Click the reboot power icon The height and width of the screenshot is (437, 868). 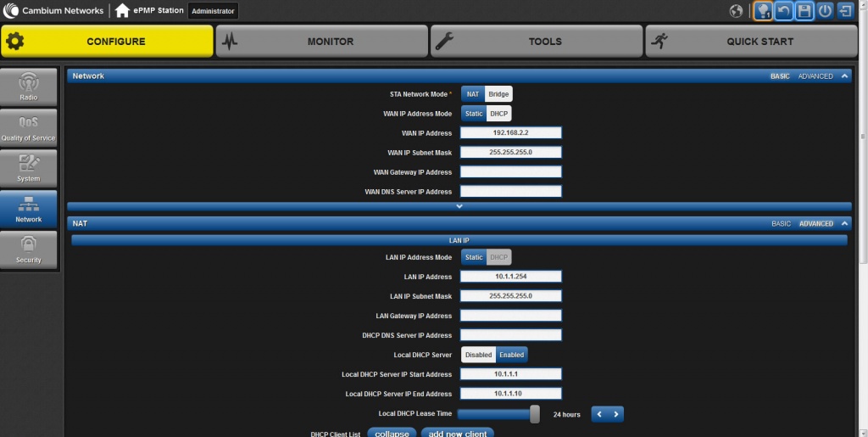pyautogui.click(x=825, y=11)
